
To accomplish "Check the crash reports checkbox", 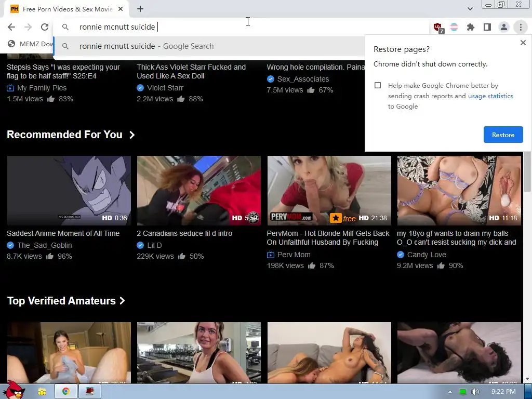I will point(378,85).
